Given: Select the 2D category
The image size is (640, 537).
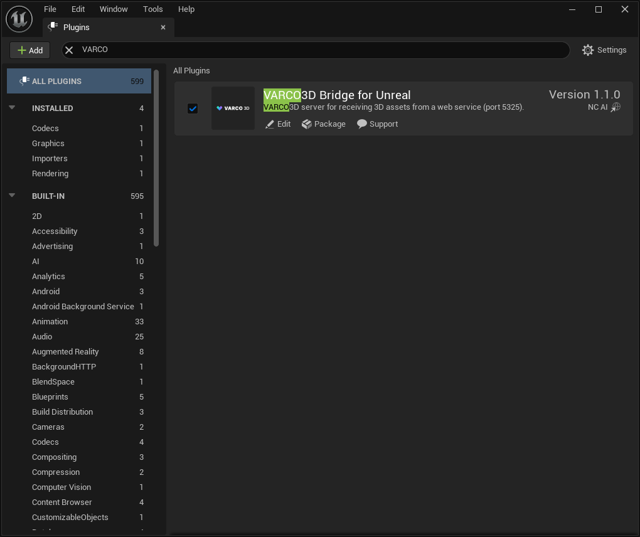Looking at the screenshot, I should coord(79,216).
